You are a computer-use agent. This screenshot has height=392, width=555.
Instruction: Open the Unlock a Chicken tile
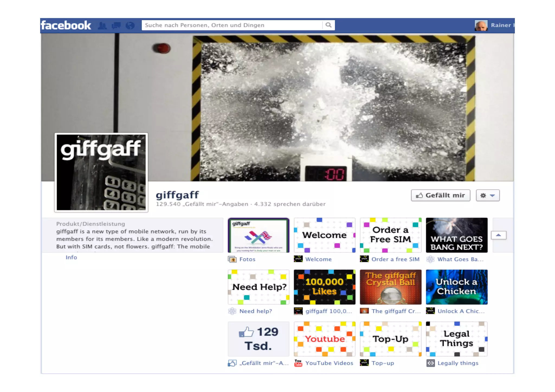[457, 287]
